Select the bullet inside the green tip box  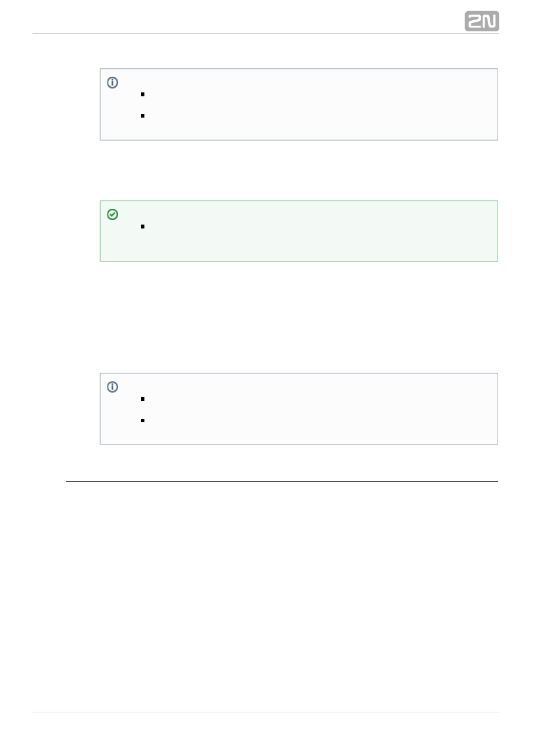pyautogui.click(x=143, y=227)
